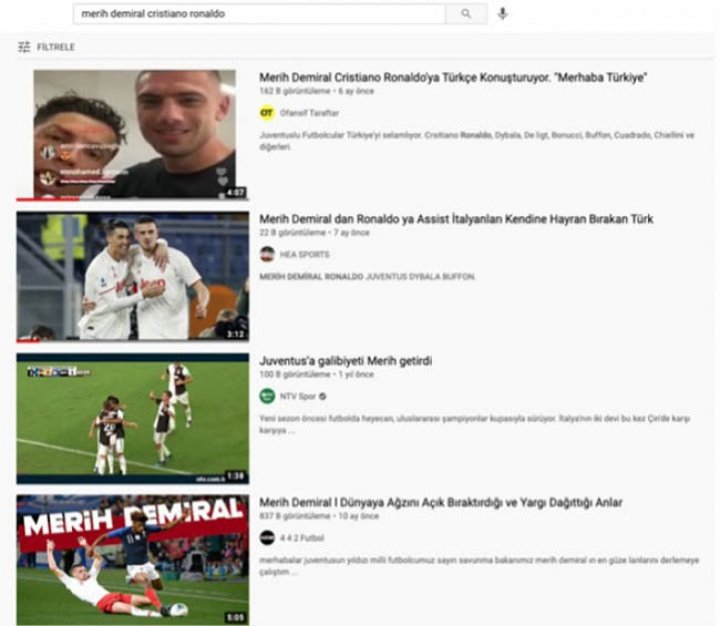This screenshot has width=720, height=626.
Task: Click the NTV Spor channel avatar
Action: [x=267, y=396]
